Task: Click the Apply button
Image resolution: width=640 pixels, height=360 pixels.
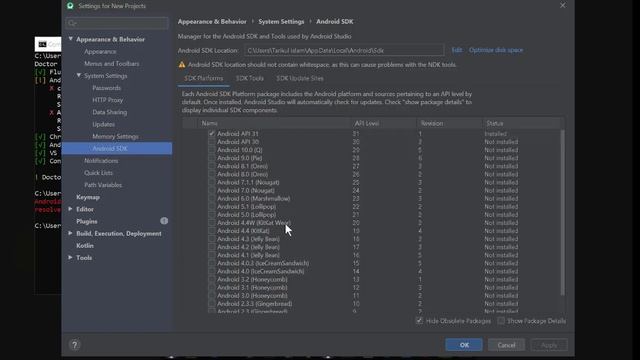Action: pyautogui.click(x=549, y=345)
